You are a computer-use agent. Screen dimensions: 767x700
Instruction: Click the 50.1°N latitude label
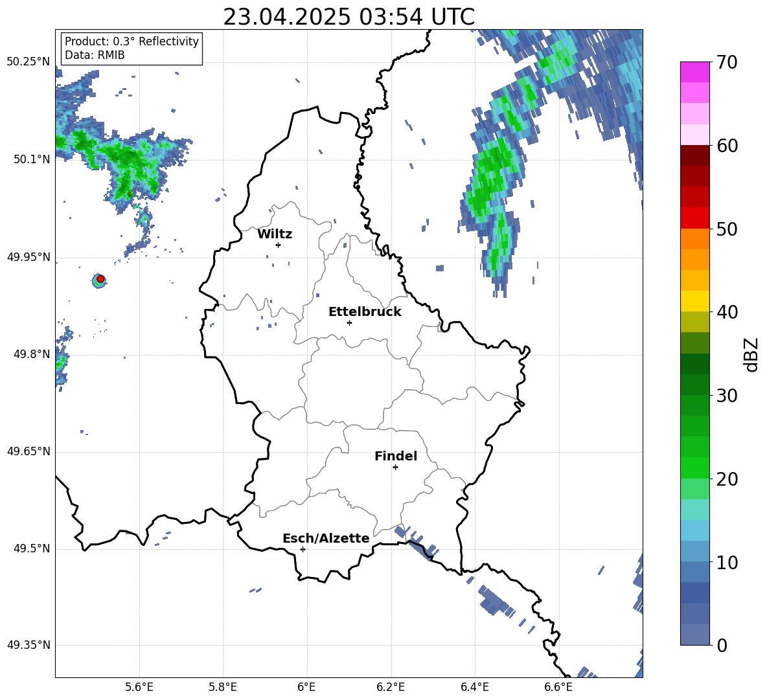tap(32, 159)
